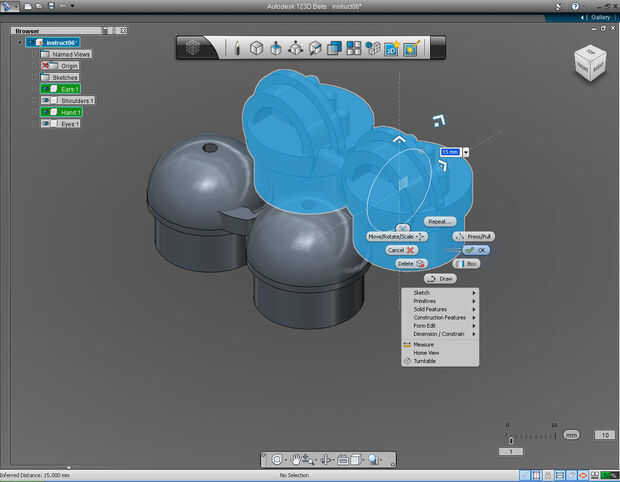Image resolution: width=620 pixels, height=482 pixels.
Task: Toggle visibility eye of Ears:1
Action: pos(45,89)
